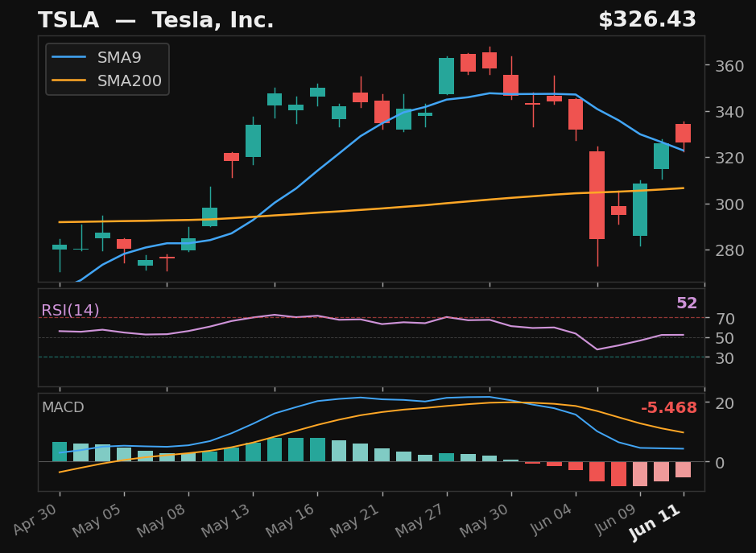Click the 280 price axis label

click(x=729, y=250)
